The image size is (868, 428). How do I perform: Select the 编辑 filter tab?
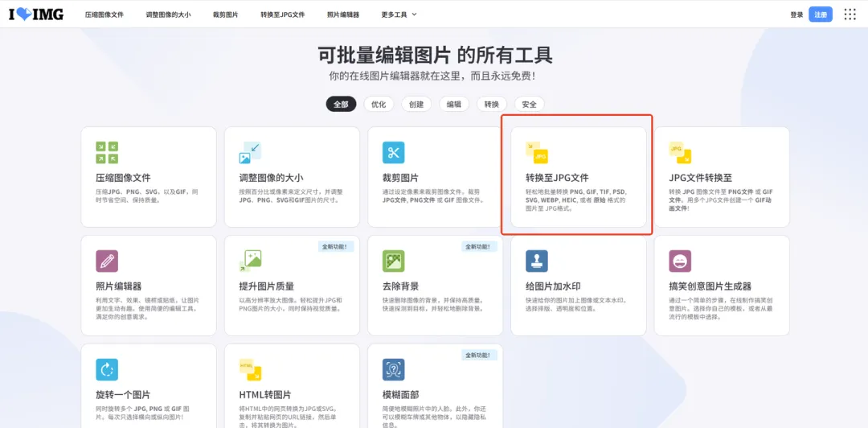(454, 105)
